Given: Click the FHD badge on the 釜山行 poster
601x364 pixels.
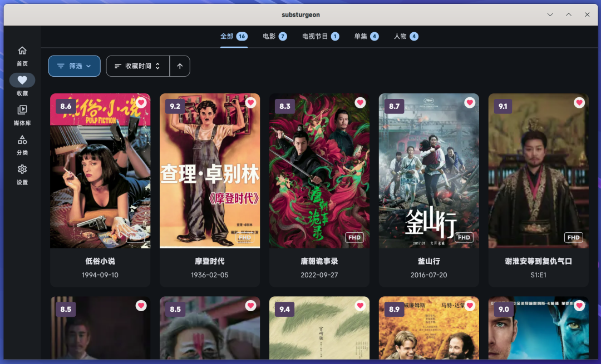Looking at the screenshot, I should [464, 237].
